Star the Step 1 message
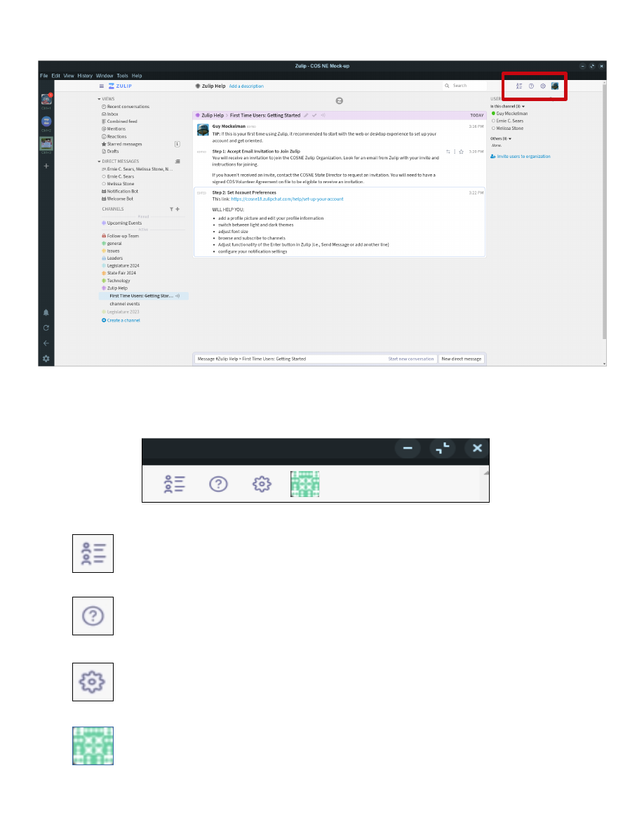Screen dimensions: 644x834 click(461, 152)
